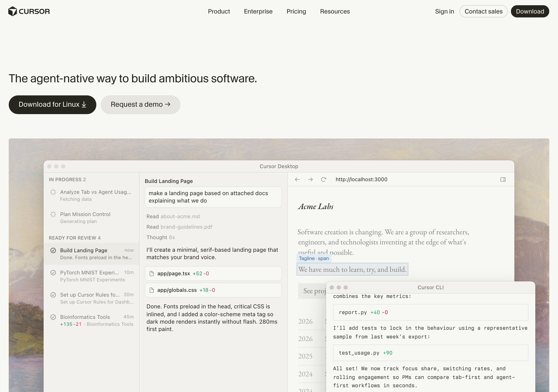Click spinner icon beside Plan Mission Control
Viewport: 558px width, 392px height.
click(x=53, y=214)
